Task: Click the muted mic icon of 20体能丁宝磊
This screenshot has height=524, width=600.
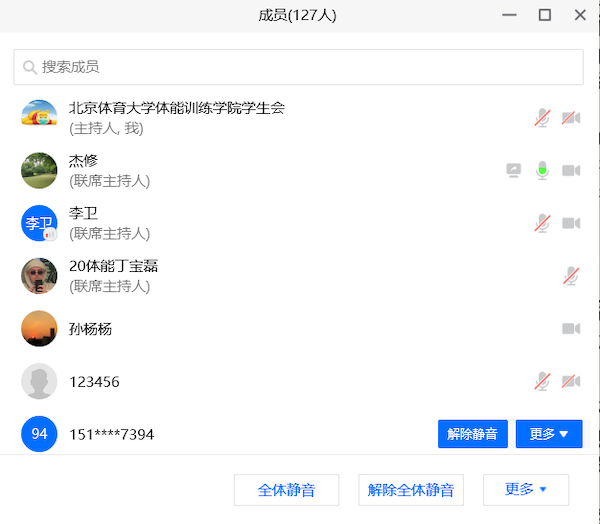Action: click(571, 276)
